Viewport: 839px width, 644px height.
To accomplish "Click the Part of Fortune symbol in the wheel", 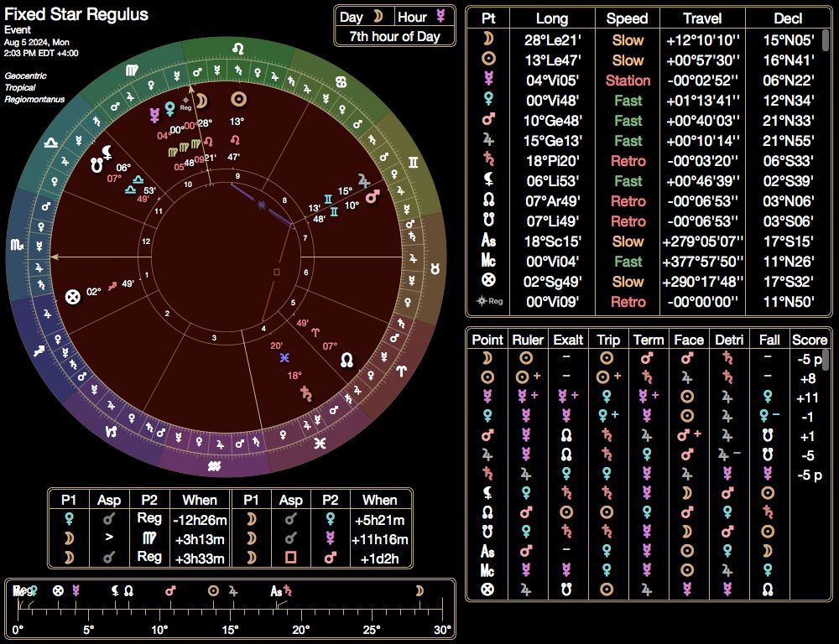I will click(x=72, y=296).
